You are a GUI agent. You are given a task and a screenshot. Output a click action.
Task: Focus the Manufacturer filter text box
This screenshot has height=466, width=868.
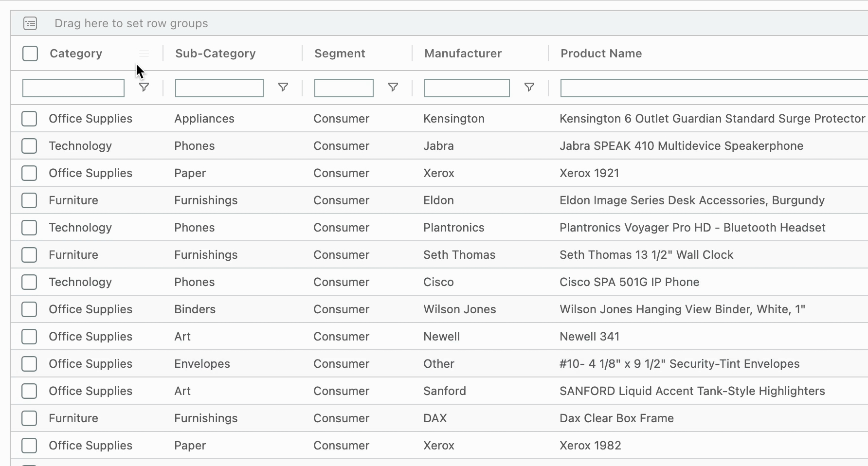click(x=467, y=88)
